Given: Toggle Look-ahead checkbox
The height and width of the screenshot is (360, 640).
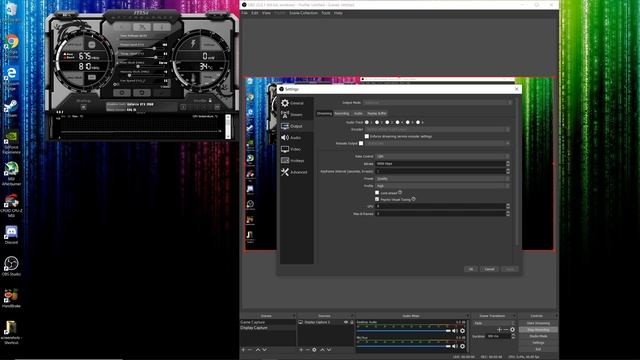Looking at the screenshot, I should [x=377, y=193].
